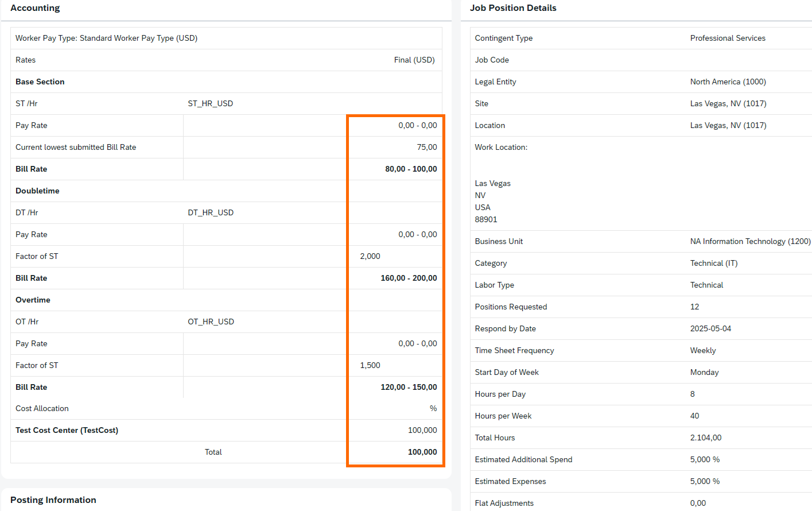Select the DT_HR_USD rate code

tap(211, 212)
